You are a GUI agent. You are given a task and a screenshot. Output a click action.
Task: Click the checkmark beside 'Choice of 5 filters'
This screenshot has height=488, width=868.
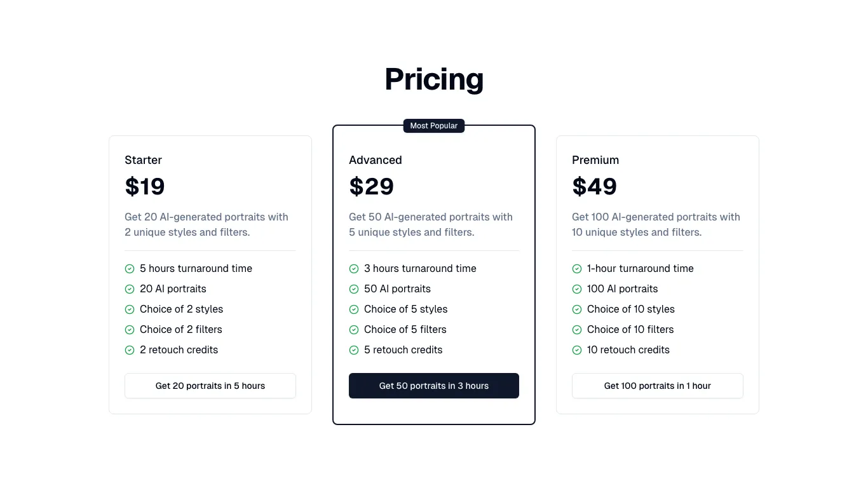tap(354, 329)
